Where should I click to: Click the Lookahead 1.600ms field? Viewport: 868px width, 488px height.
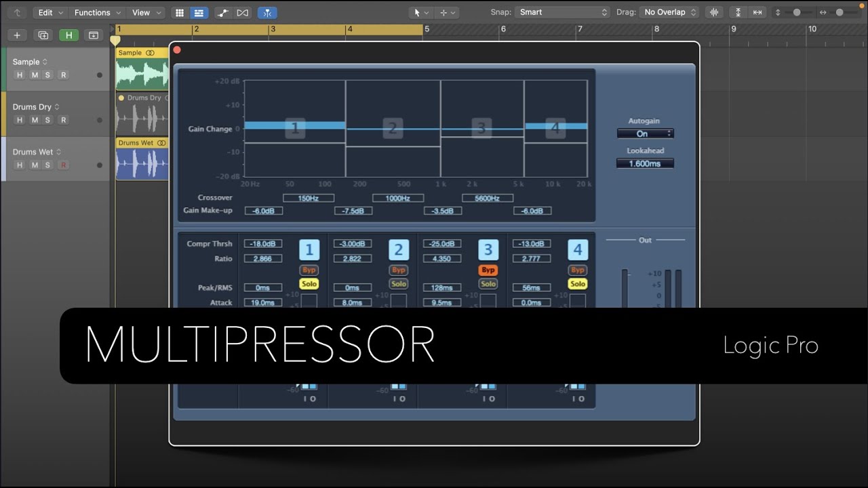click(x=645, y=163)
